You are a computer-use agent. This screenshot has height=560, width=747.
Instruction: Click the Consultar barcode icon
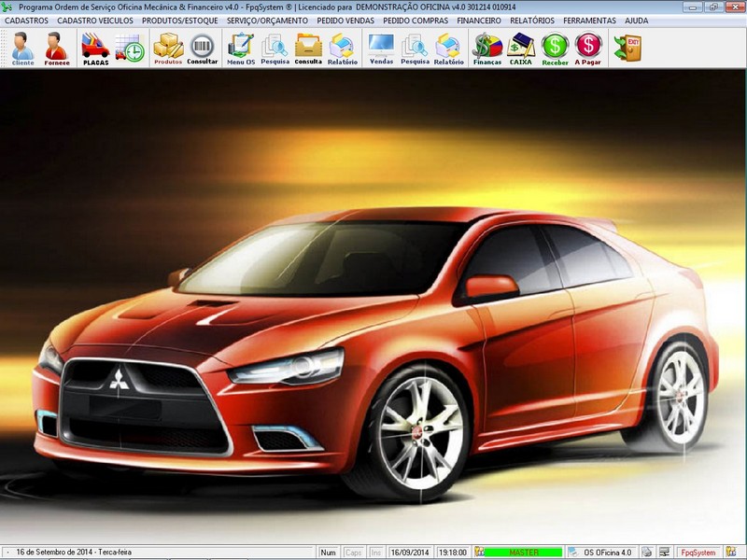pos(202,49)
